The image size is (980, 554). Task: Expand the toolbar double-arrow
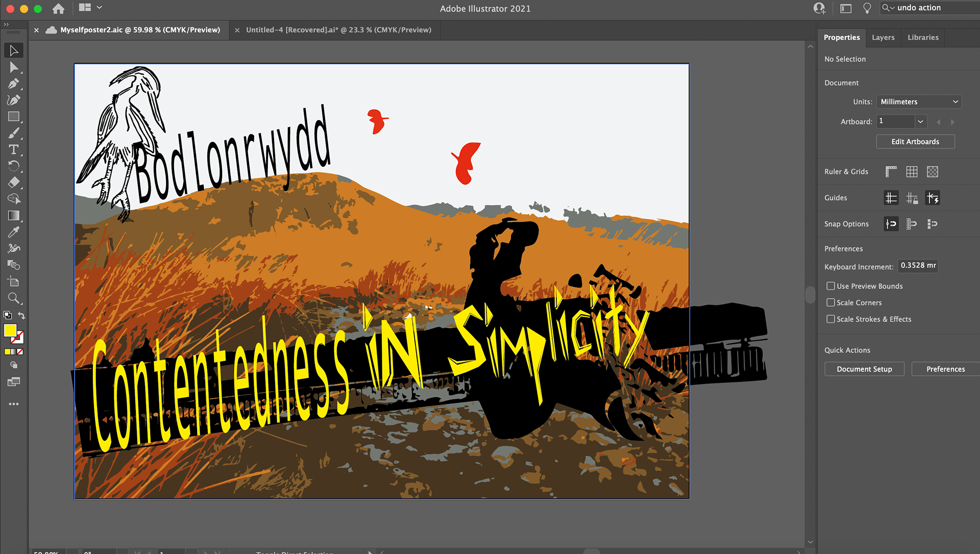click(6, 25)
